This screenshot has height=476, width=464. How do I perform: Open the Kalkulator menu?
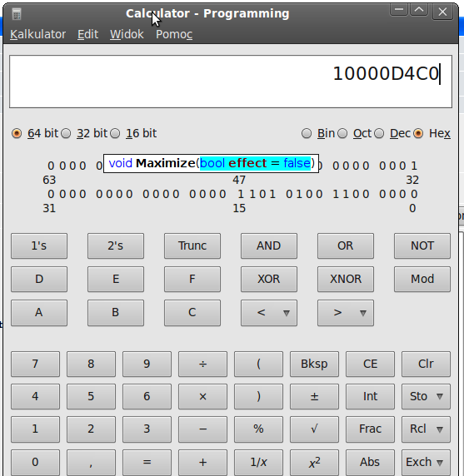[37, 34]
